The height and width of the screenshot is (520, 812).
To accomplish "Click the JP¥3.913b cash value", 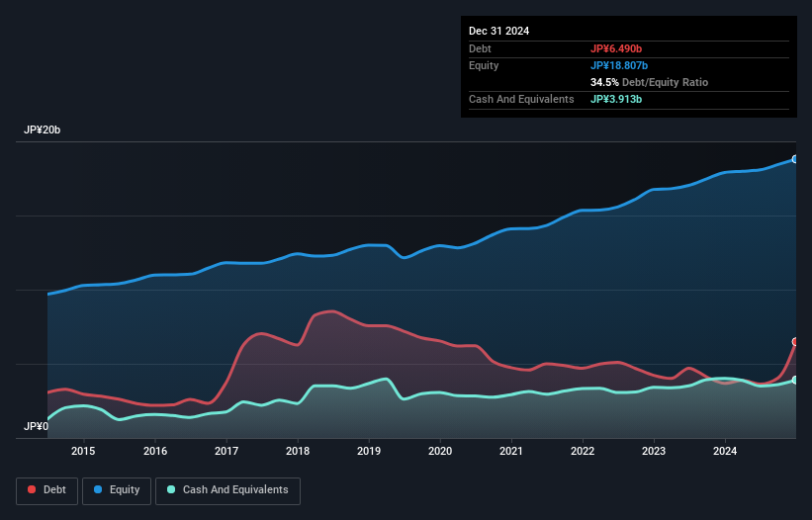I will click(x=616, y=99).
